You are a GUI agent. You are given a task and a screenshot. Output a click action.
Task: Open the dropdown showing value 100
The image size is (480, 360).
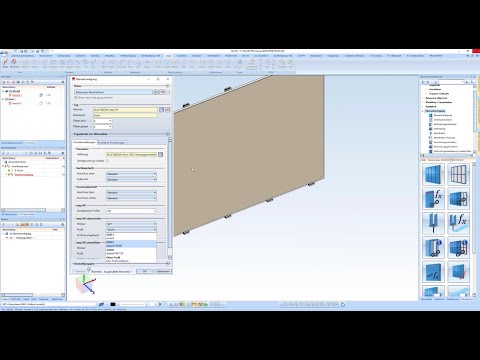[x=131, y=211]
